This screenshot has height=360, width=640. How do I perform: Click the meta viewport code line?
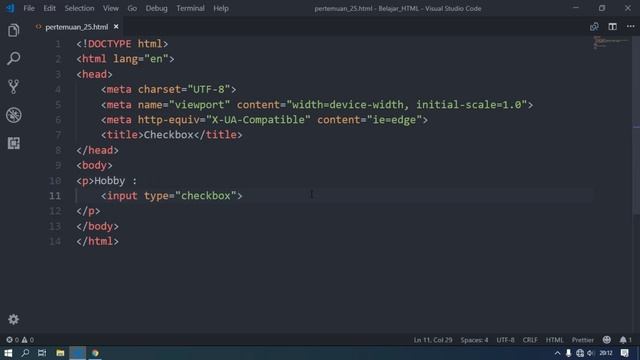(x=317, y=105)
